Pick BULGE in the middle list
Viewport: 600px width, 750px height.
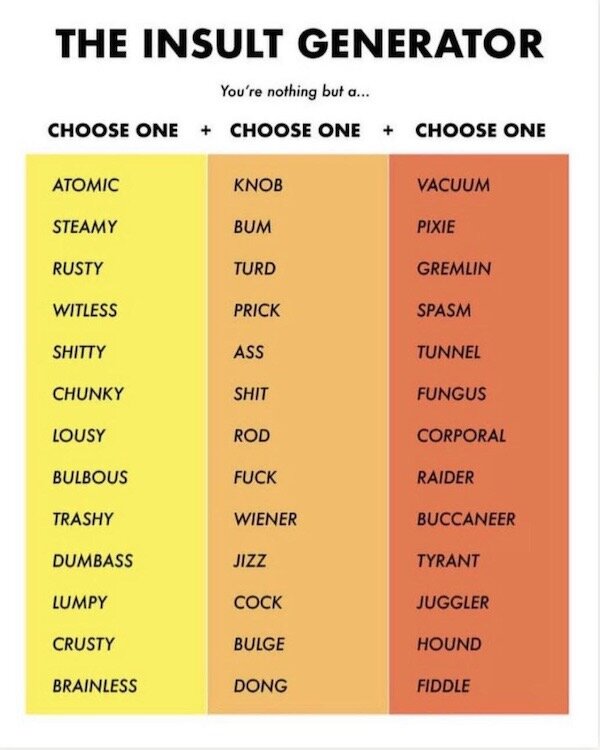tap(258, 644)
